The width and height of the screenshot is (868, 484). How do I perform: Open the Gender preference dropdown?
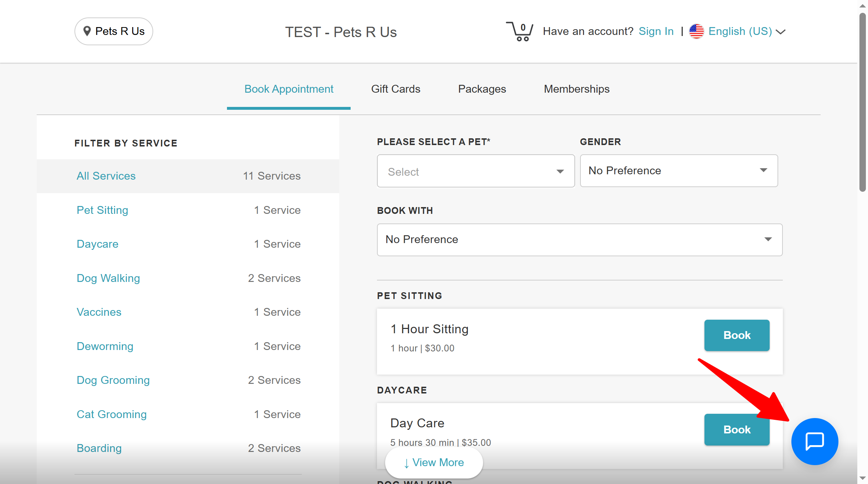point(678,170)
